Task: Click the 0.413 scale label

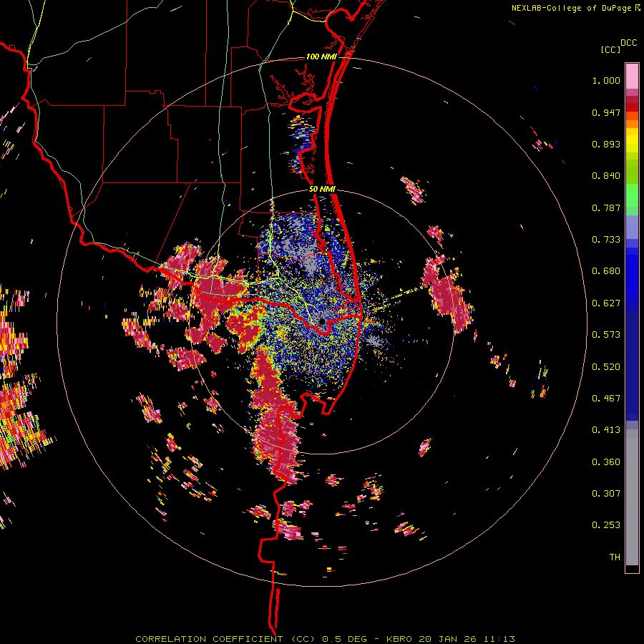Action: [606, 430]
